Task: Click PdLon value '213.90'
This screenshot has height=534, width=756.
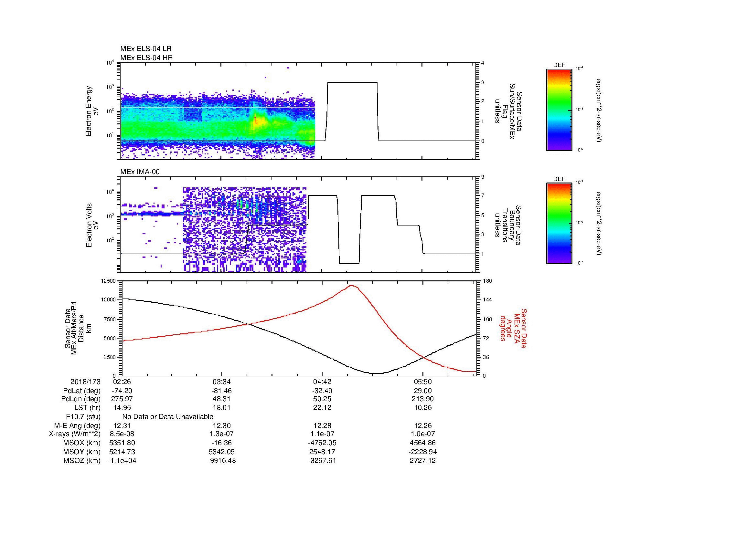Action: (x=423, y=399)
